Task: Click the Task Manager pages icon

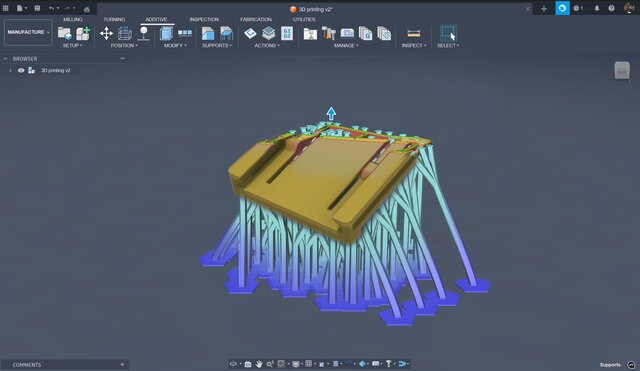Action: click(384, 33)
